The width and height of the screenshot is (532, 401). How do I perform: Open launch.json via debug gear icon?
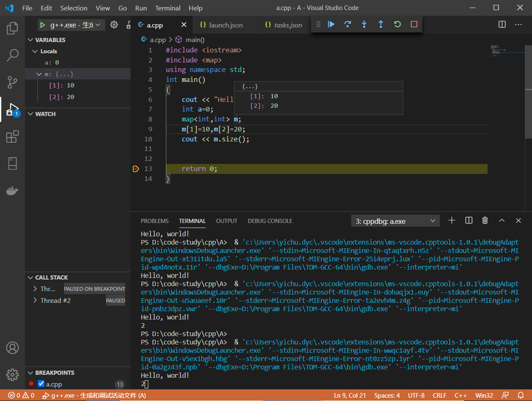(x=114, y=25)
